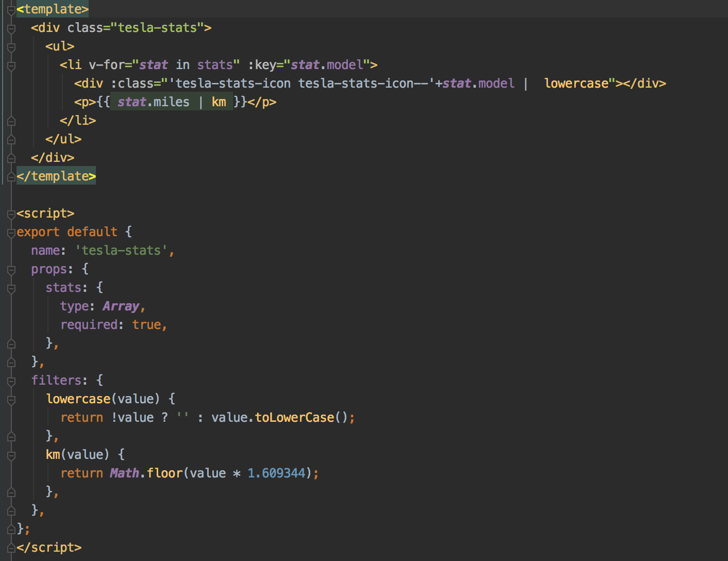Click the "</div>" closing tag before </template>

tap(53, 158)
